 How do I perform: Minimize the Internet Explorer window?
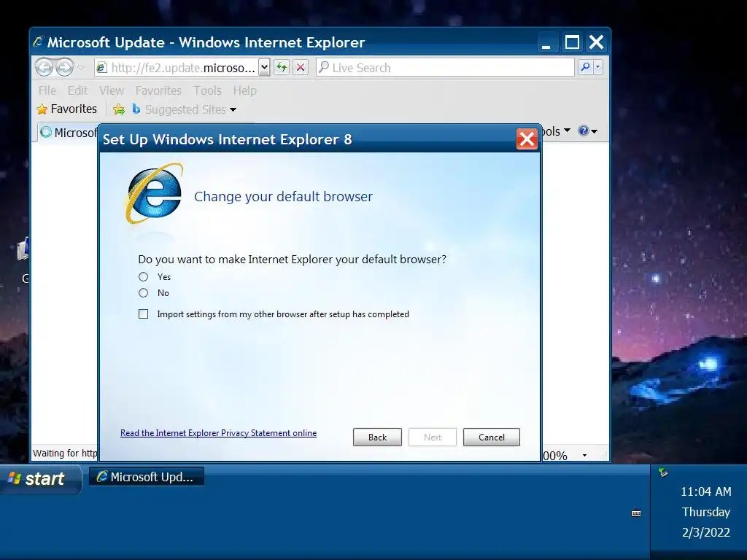[546, 43]
